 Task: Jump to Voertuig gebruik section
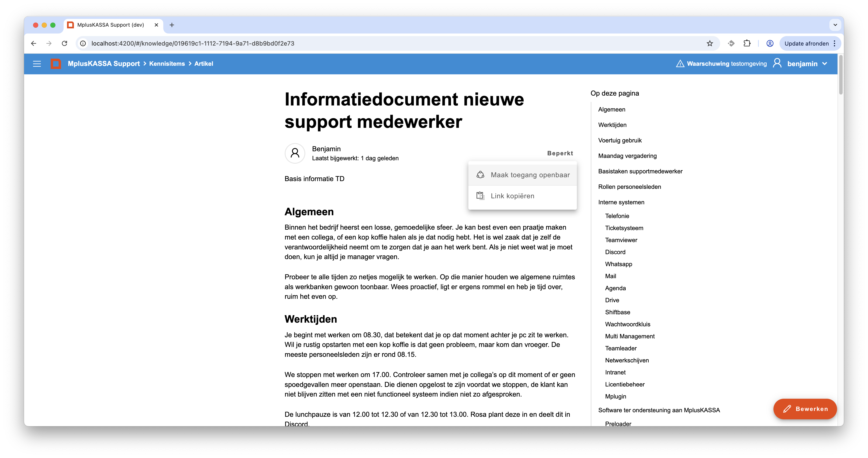[620, 140]
